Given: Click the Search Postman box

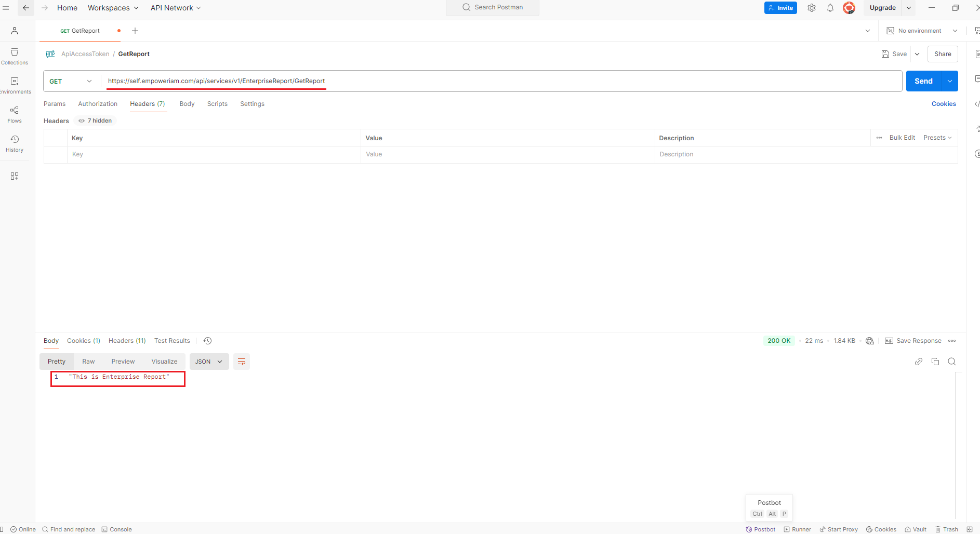Looking at the screenshot, I should coord(493,7).
